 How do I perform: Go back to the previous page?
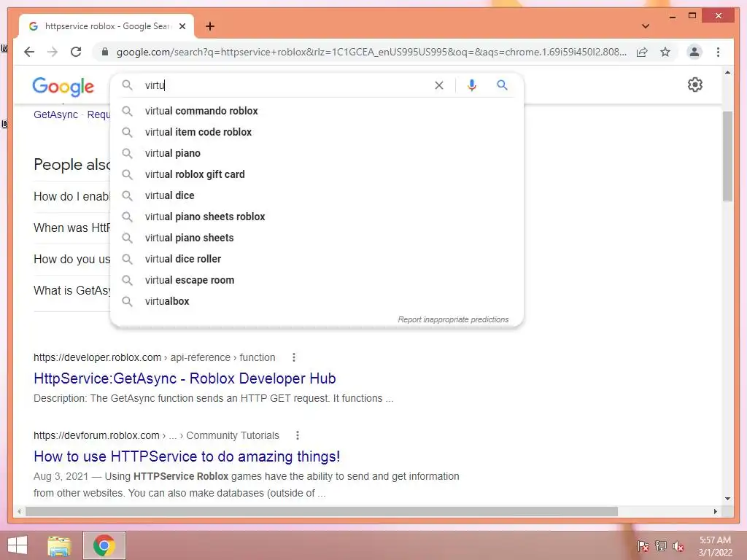[x=29, y=52]
